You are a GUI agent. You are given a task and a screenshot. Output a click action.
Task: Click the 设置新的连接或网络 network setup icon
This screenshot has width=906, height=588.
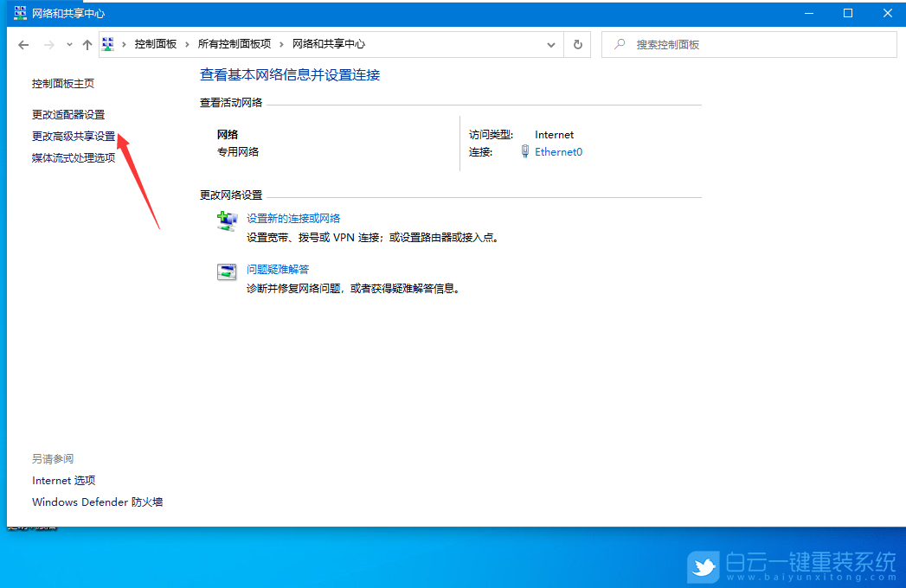227,220
